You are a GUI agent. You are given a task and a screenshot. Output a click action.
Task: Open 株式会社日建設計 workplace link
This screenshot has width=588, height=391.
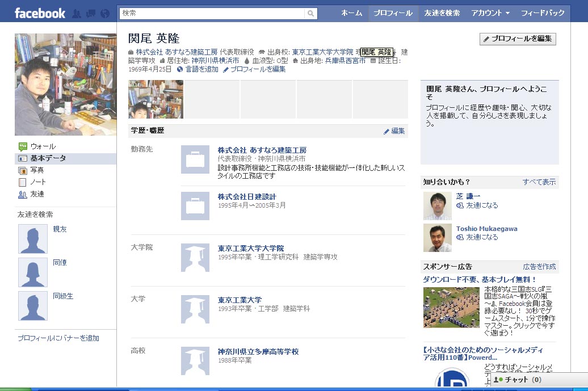[247, 197]
